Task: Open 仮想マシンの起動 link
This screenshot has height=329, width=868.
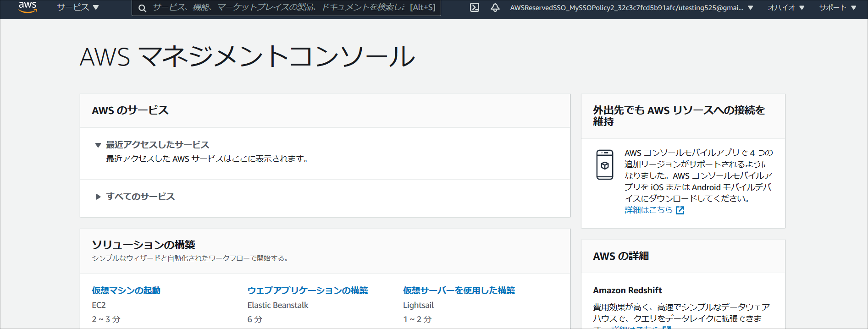Action: click(126, 291)
